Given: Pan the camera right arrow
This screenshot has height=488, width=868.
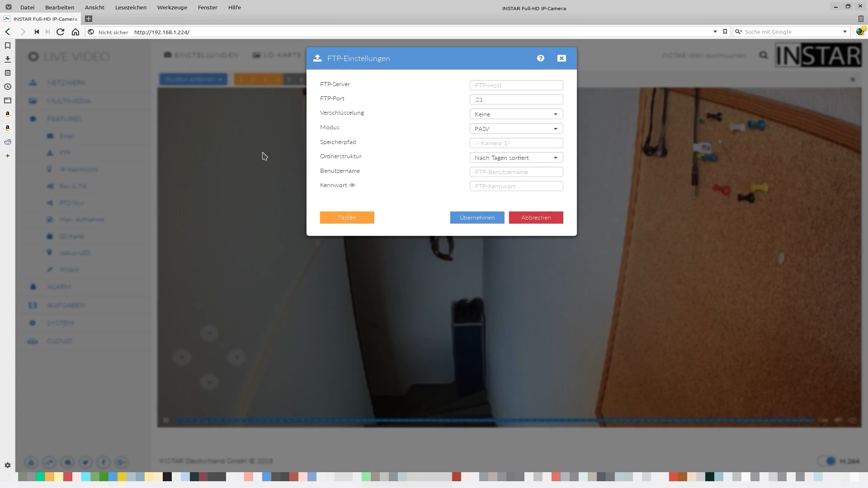Looking at the screenshot, I should pos(236,357).
